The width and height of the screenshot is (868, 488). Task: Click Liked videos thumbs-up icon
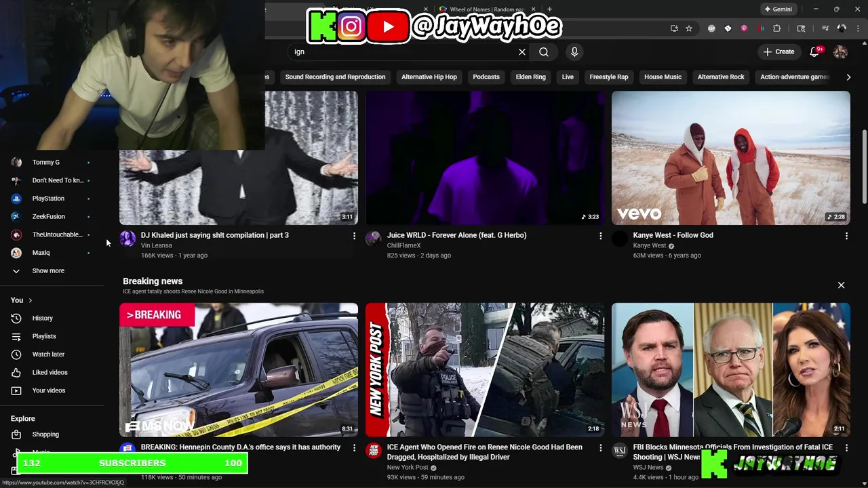click(x=16, y=372)
